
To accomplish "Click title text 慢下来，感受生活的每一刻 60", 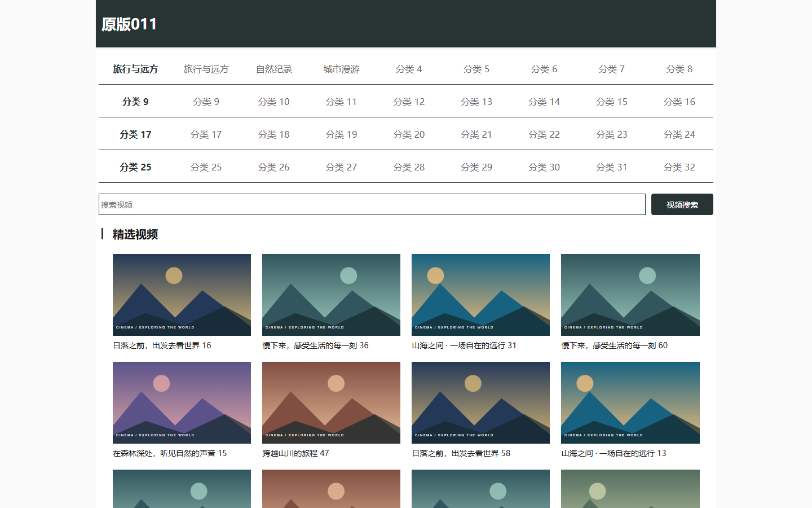I will pos(614,345).
